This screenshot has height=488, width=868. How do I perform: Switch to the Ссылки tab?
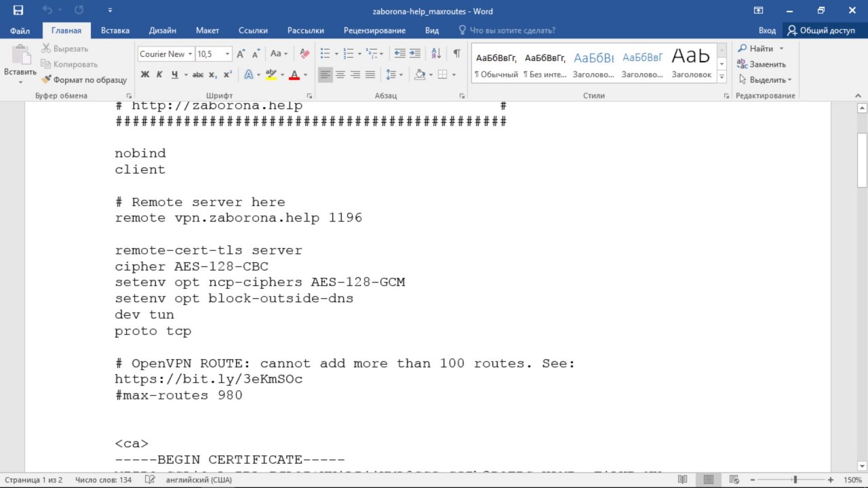point(253,30)
